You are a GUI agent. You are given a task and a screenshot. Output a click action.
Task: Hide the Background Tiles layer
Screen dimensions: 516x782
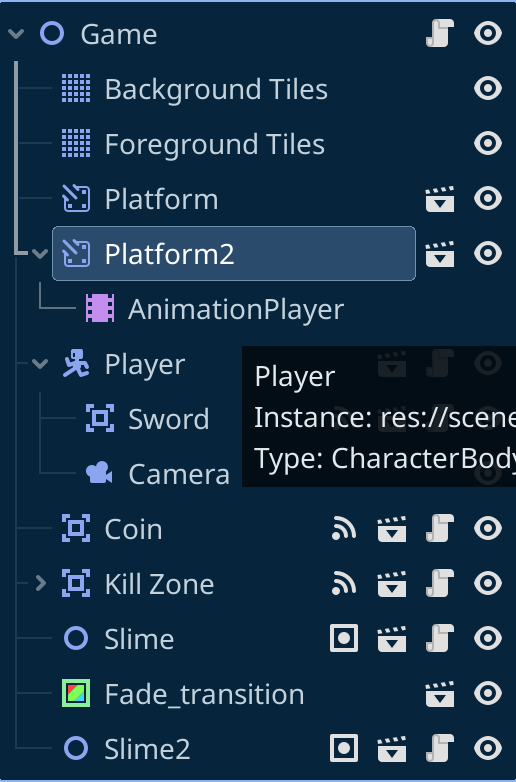[488, 88]
